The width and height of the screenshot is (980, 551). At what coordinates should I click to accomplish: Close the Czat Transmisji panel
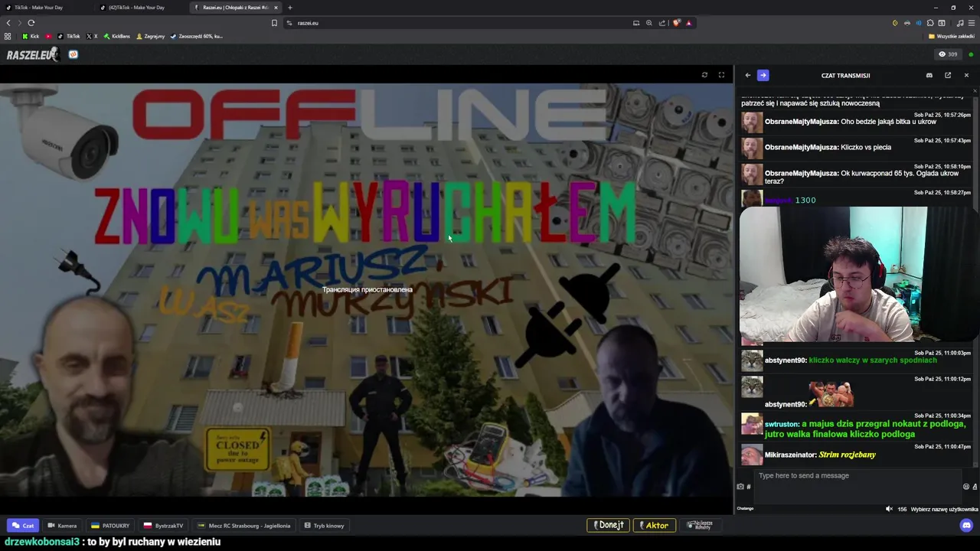coord(966,75)
